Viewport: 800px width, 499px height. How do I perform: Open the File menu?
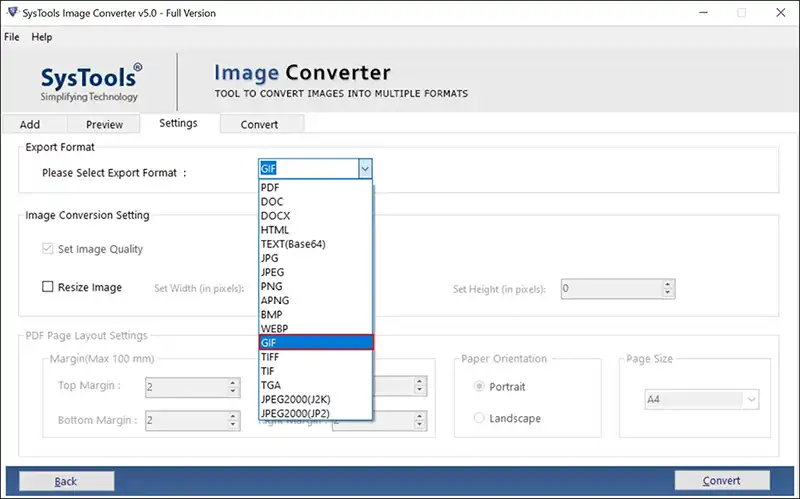click(11, 37)
